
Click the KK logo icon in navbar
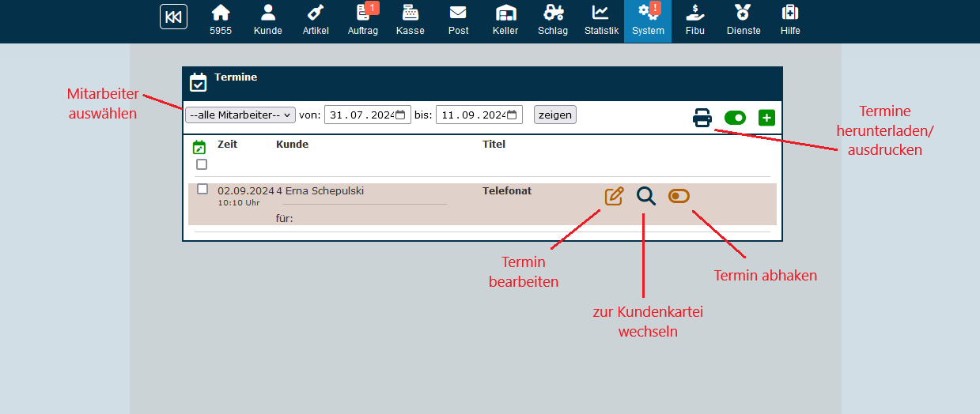[173, 17]
